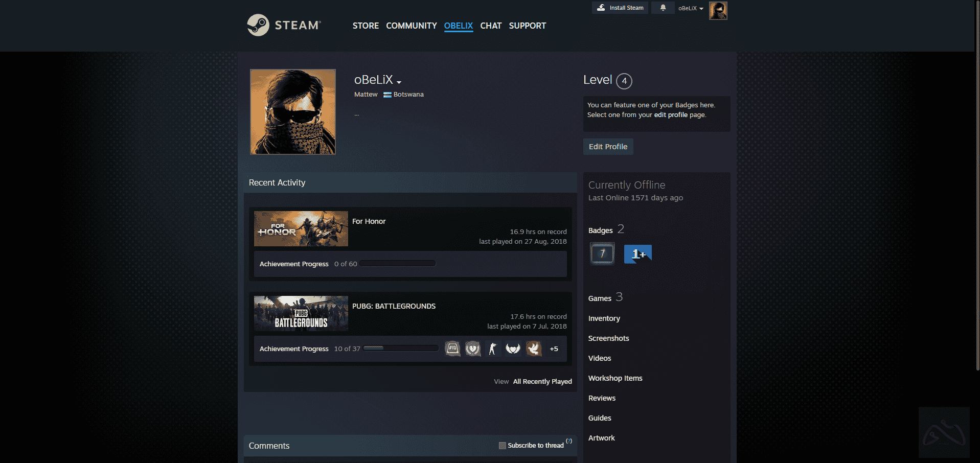Click For Honor achievement progress bar
Screen dimensions: 980x463
[x=398, y=264]
